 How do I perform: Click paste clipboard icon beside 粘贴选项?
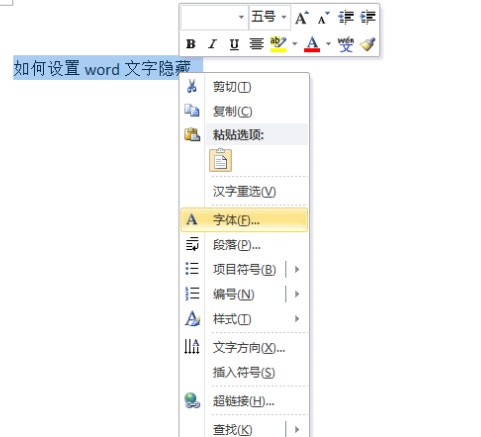pos(192,134)
